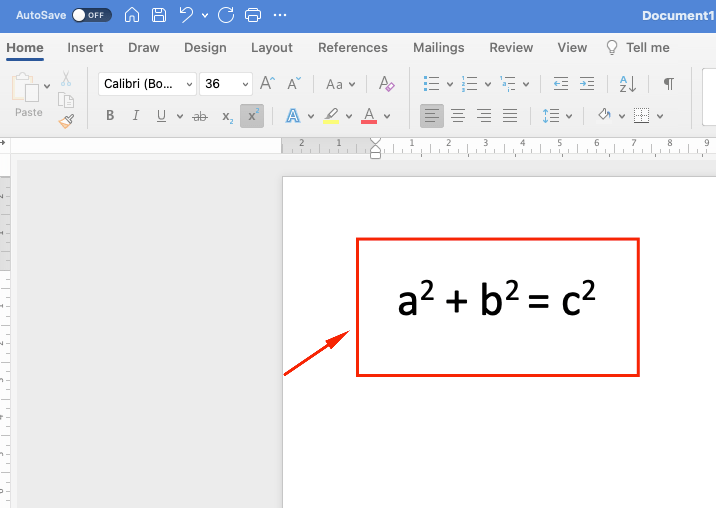Center align the text
This screenshot has width=716, height=508.
pos(458,116)
